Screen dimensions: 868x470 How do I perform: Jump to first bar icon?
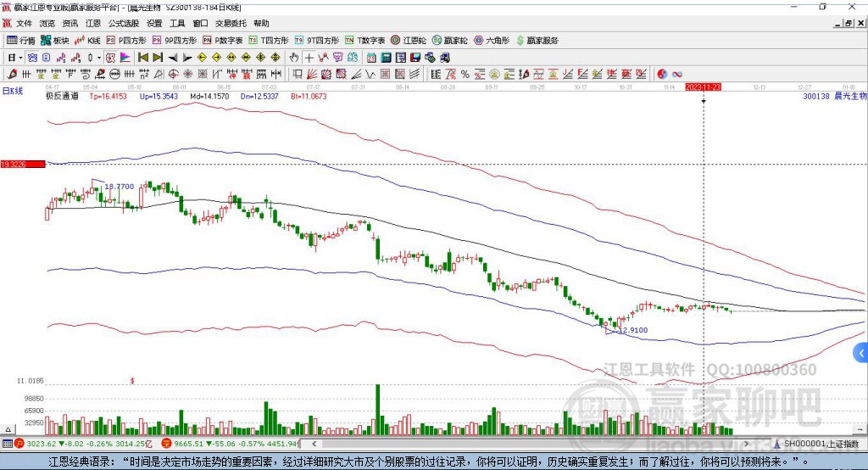(x=143, y=58)
